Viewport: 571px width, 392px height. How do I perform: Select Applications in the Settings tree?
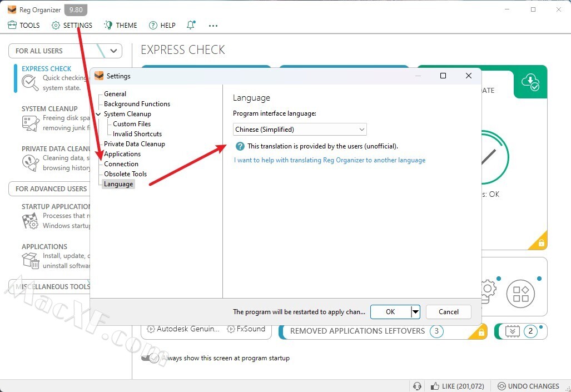(x=122, y=154)
